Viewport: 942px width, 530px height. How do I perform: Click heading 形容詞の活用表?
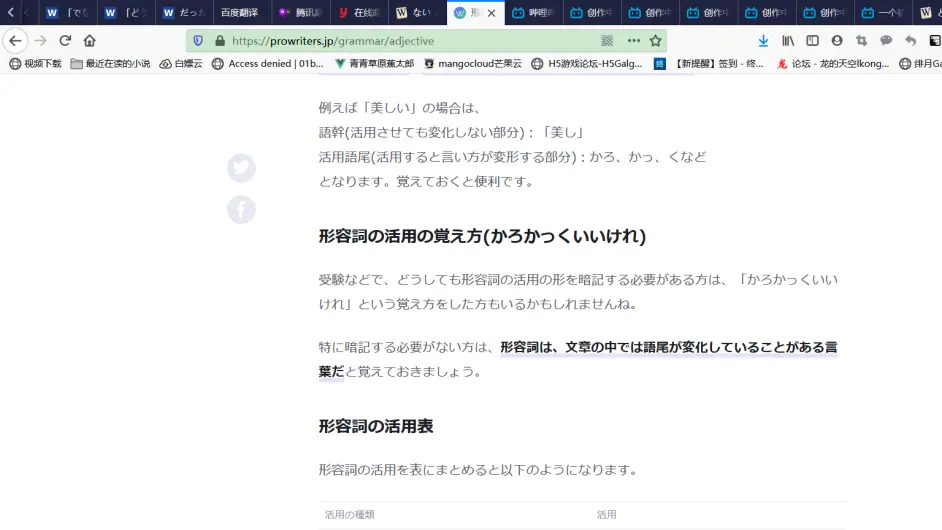tap(376, 426)
